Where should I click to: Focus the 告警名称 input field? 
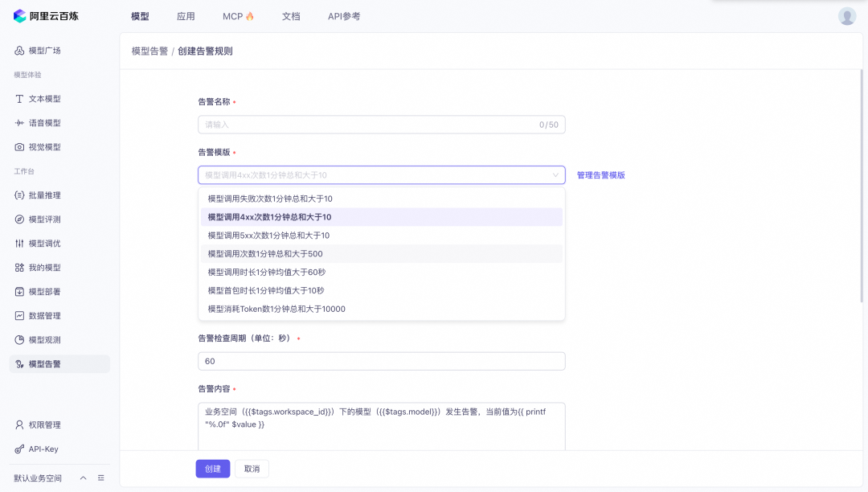(370, 125)
